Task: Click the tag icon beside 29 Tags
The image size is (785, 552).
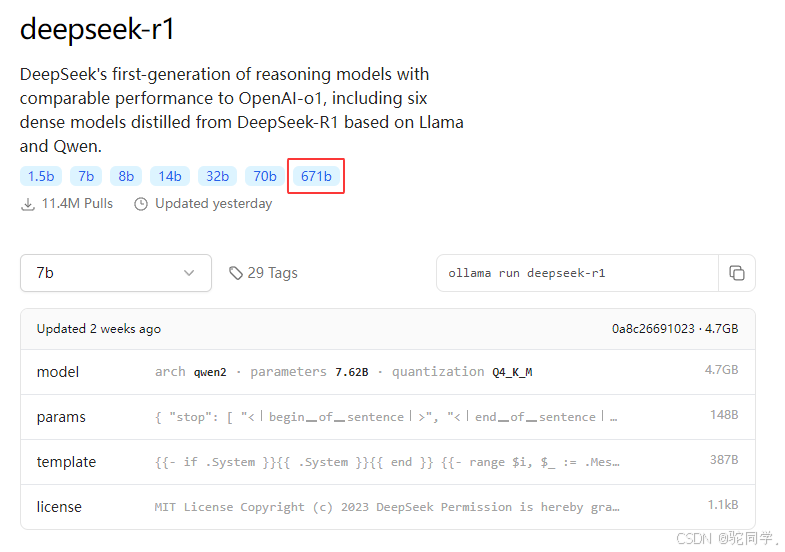Action: point(236,273)
